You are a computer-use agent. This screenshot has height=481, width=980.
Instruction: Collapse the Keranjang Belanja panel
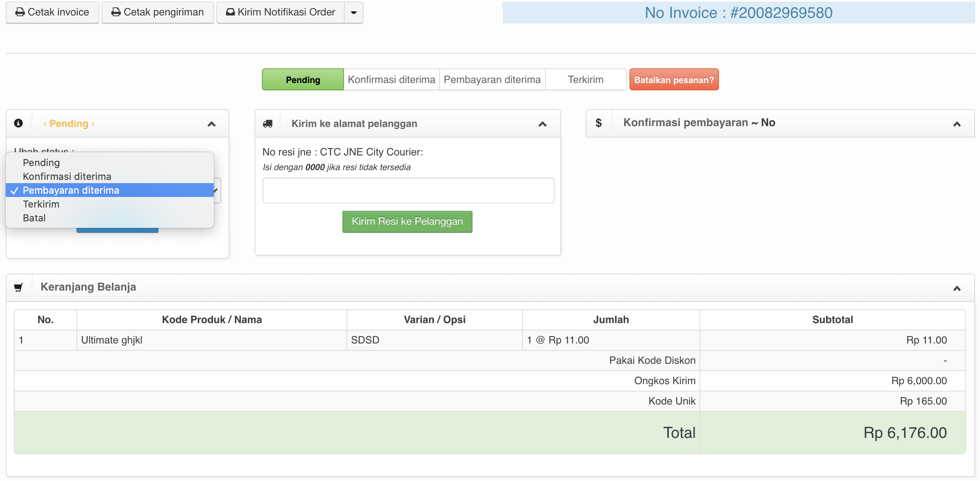(957, 289)
